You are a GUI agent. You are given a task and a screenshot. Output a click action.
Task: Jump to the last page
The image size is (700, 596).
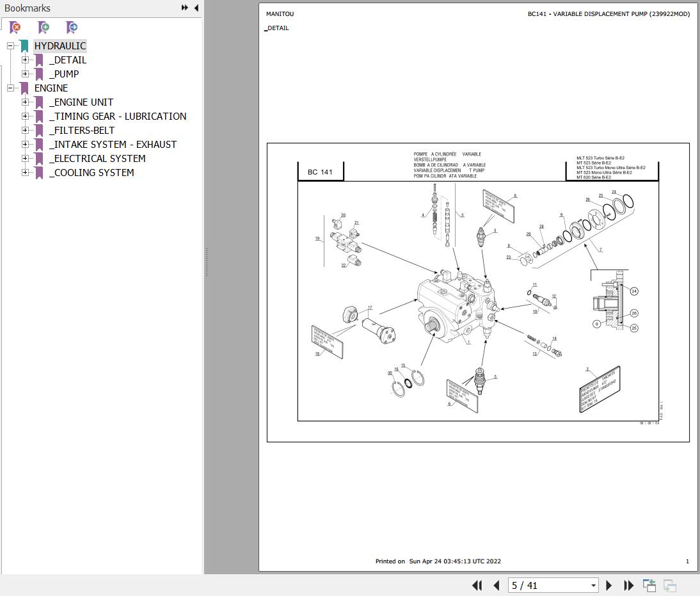(629, 585)
